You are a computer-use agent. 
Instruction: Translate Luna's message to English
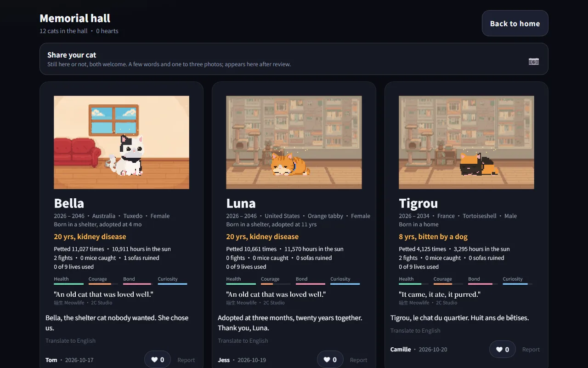[243, 341]
